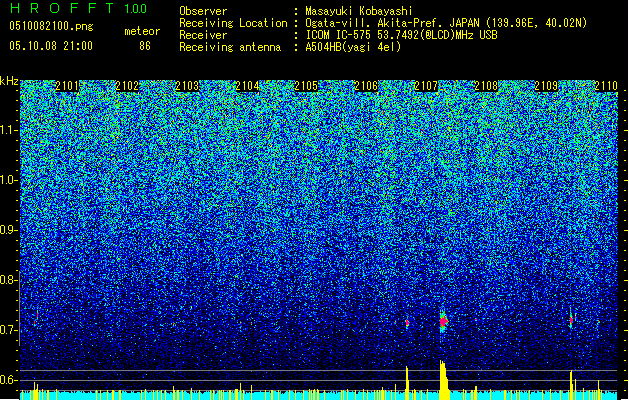Screen dimensions: 629x400
Task: Click the Receiving antenna label
Action: coord(230,47)
